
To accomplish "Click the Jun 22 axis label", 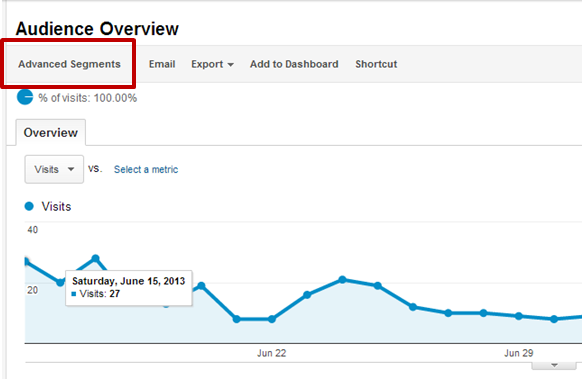I will [272, 353].
